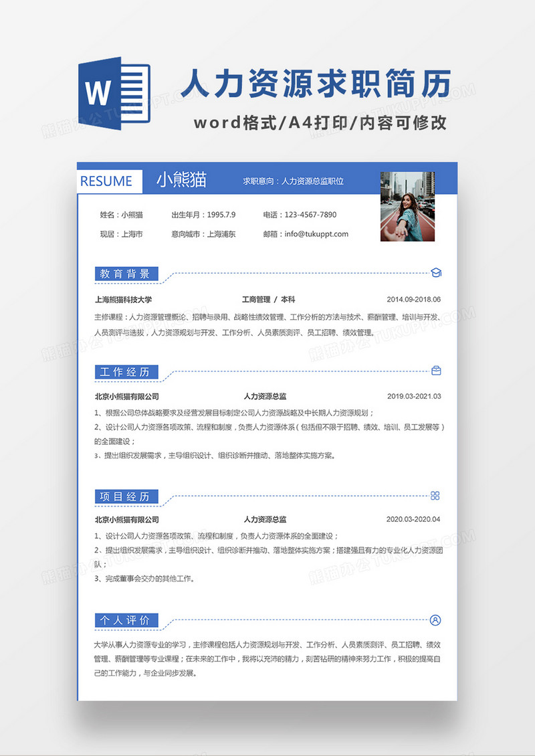The image size is (535, 756).
Task: Click project item 3 完成董事会交办的其他工作
Action: click(x=145, y=579)
